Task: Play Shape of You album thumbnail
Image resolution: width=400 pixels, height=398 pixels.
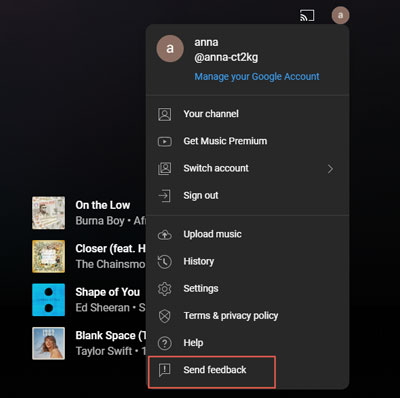Action: (49, 300)
